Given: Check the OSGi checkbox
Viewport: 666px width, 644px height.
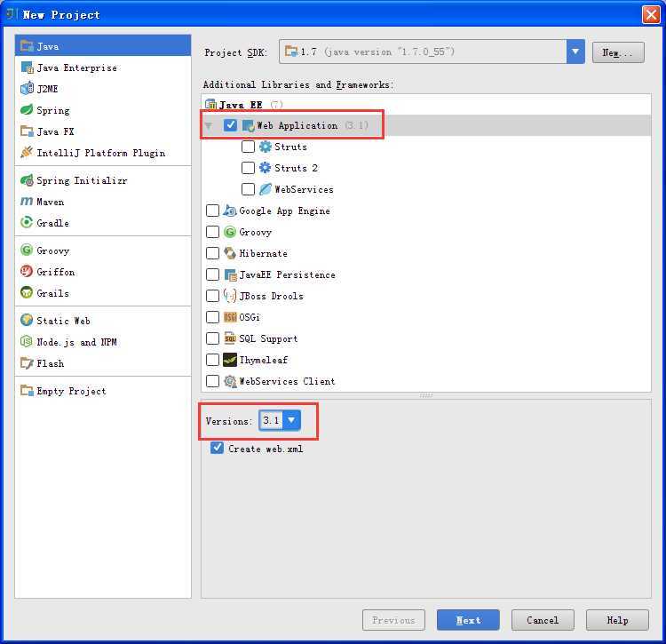Looking at the screenshot, I should coord(212,317).
